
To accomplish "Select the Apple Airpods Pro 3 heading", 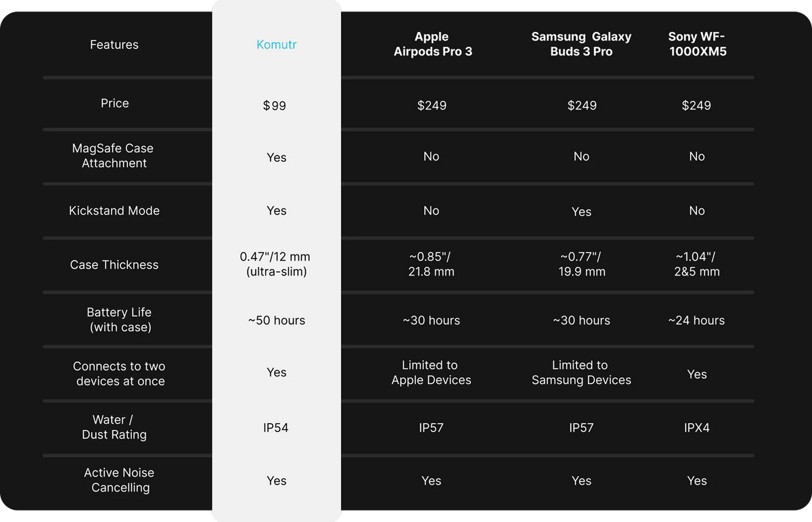I will [x=432, y=44].
